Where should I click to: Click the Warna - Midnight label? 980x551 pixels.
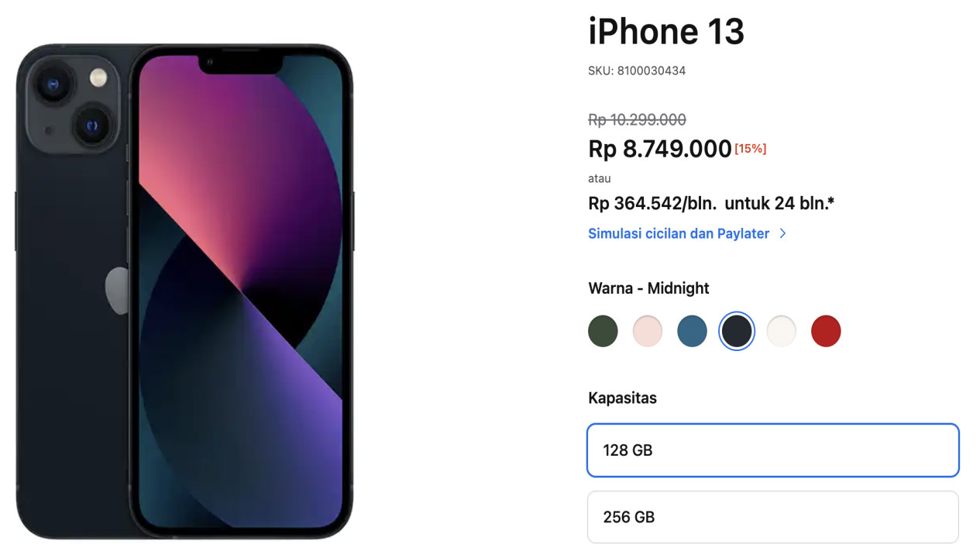point(648,288)
